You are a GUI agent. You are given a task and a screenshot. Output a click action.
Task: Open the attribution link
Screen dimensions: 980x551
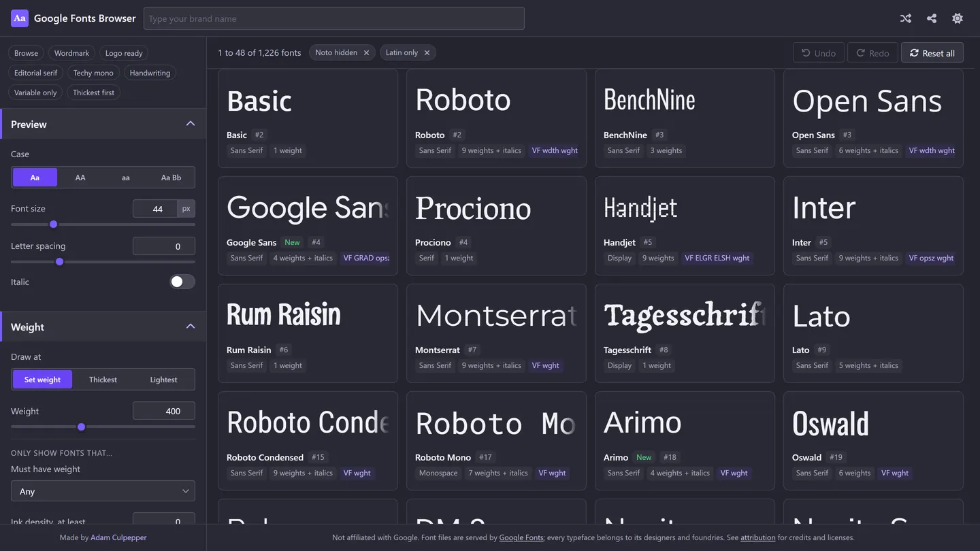[758, 537]
